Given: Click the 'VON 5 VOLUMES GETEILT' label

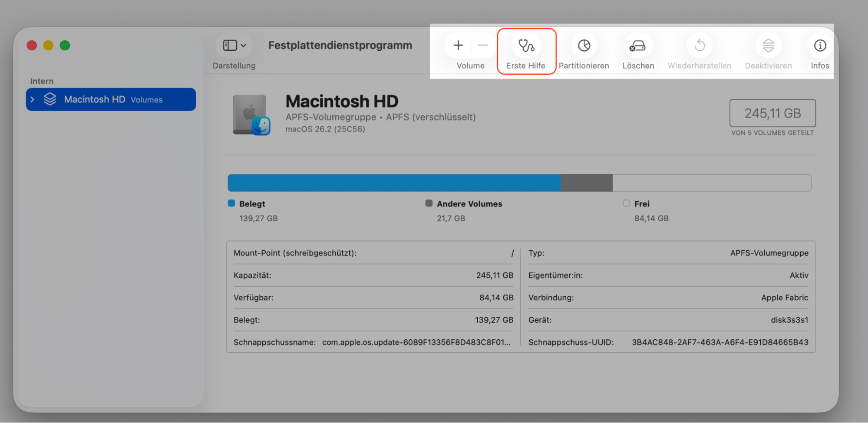Looking at the screenshot, I should tap(772, 133).
